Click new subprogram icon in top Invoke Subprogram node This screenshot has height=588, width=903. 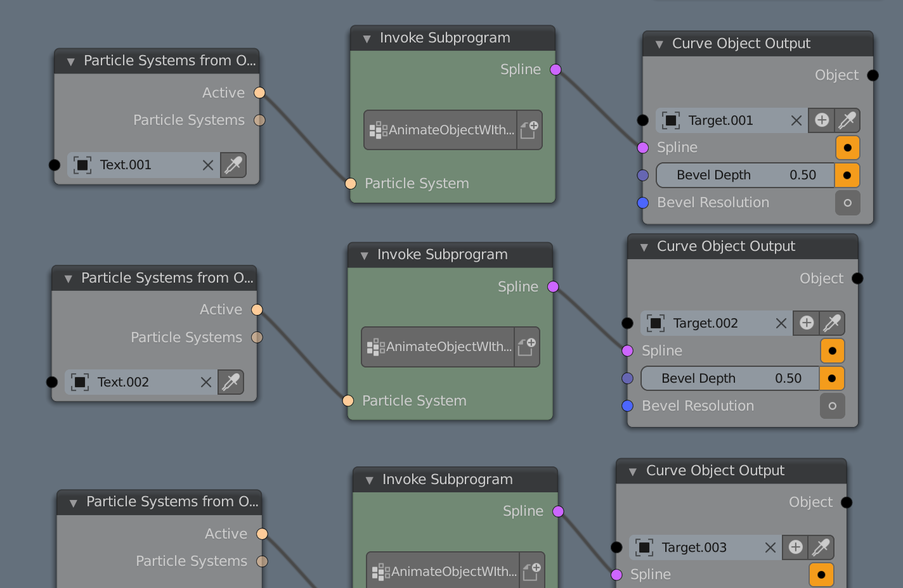(x=529, y=130)
